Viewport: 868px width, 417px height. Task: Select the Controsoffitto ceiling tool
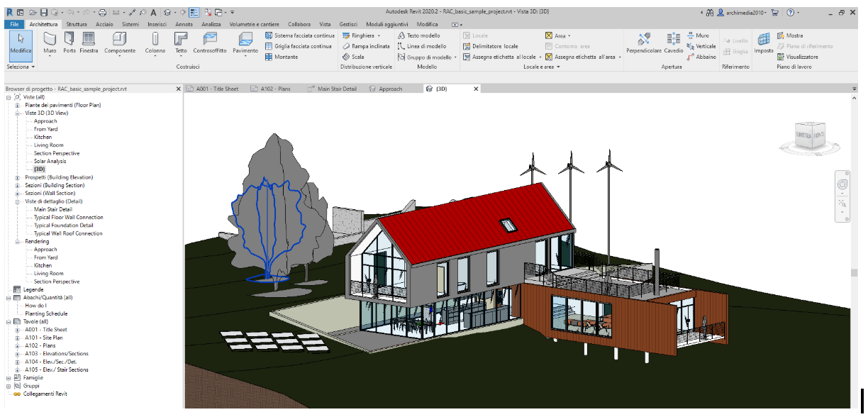click(210, 43)
